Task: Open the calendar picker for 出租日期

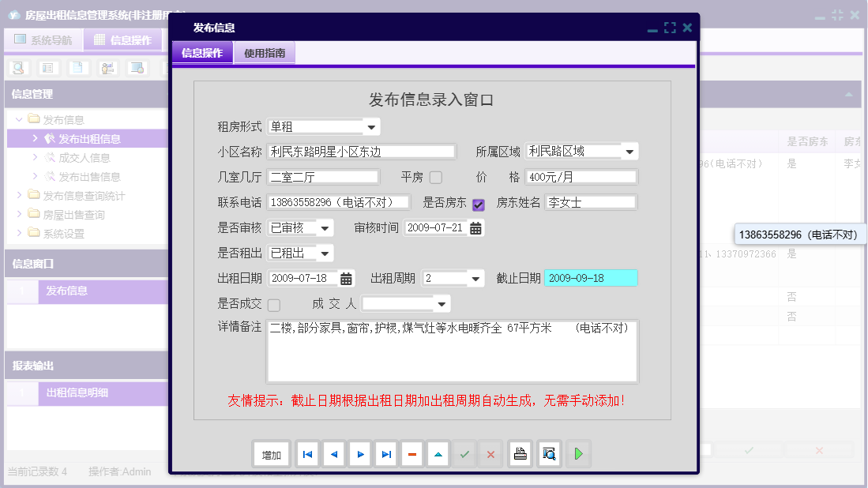Action: coord(346,278)
